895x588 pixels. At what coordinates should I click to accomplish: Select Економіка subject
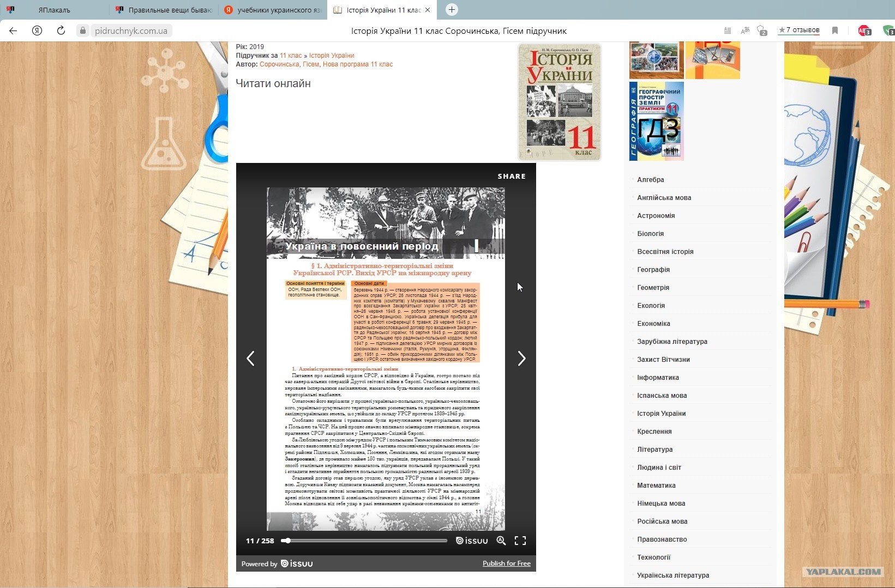pos(653,324)
